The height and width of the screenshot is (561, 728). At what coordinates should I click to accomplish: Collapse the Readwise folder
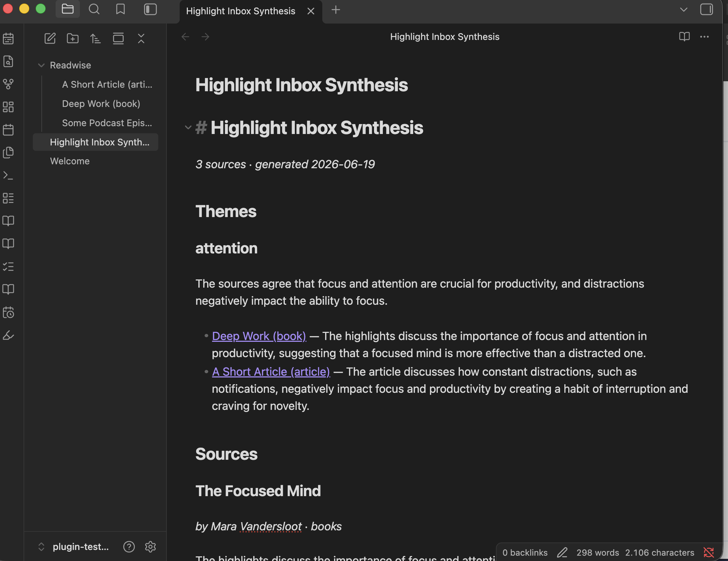coord(41,65)
